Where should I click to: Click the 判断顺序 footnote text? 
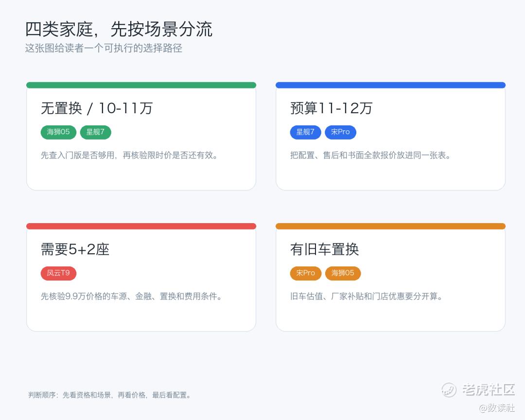(110, 395)
